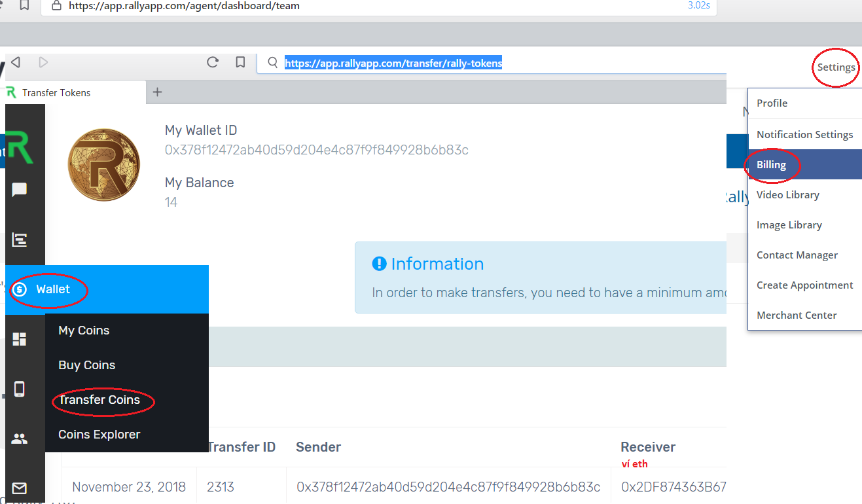862x504 pixels.
Task: Click the Information heading text
Action: pos(437,264)
